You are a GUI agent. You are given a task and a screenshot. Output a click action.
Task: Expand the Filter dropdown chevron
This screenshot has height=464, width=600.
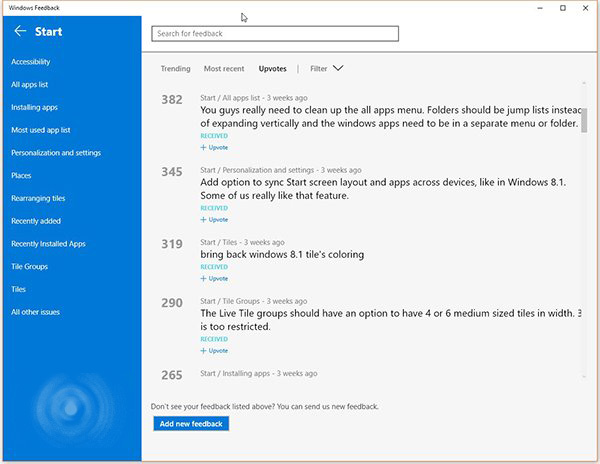point(338,69)
